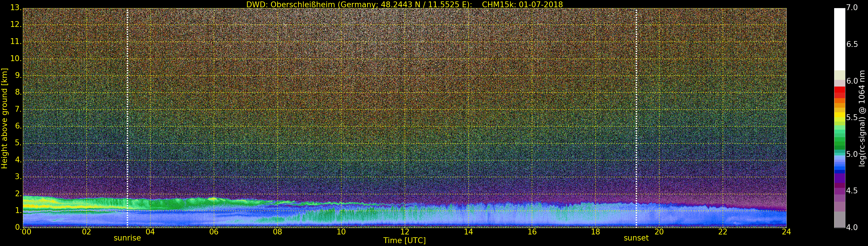Screen dimensions: 868x246
Task: Select the white dotted sunrise line in the plot
Action: (x=127, y=118)
